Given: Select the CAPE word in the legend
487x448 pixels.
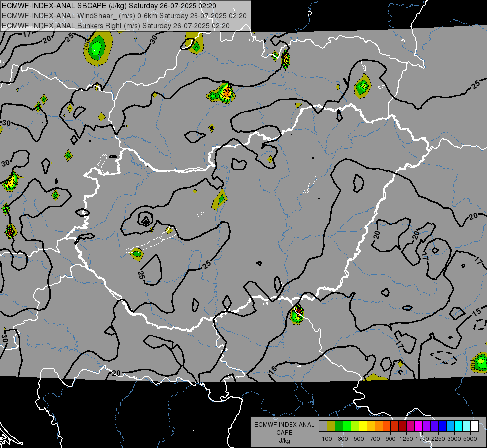Looking at the screenshot, I should (x=284, y=433).
